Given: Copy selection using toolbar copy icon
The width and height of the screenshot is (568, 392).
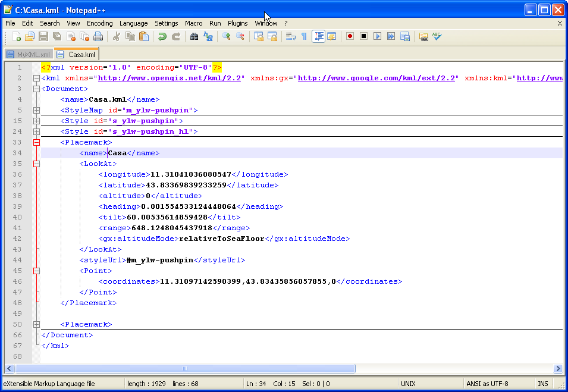Looking at the screenshot, I should pyautogui.click(x=130, y=36).
